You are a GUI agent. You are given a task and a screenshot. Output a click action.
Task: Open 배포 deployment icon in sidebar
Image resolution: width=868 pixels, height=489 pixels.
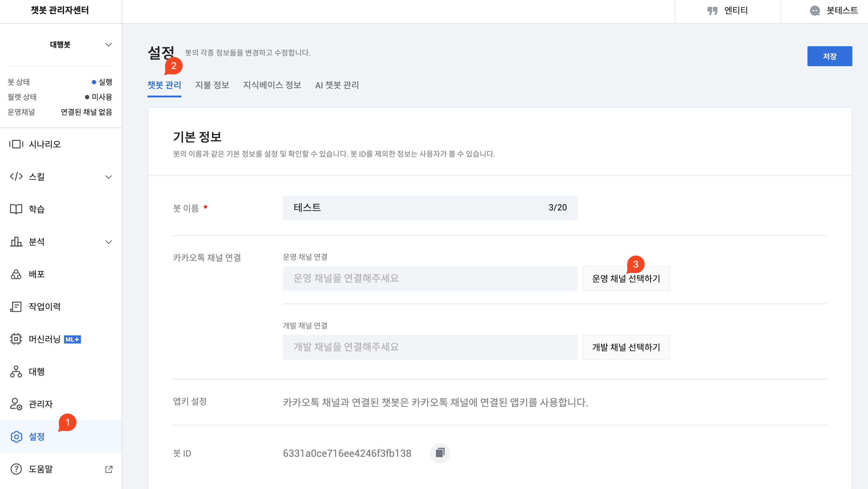(x=16, y=274)
